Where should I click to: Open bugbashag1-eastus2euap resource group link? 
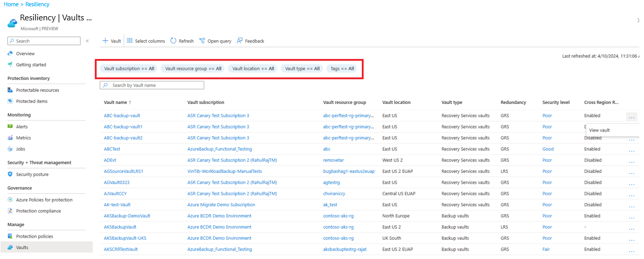(348, 171)
